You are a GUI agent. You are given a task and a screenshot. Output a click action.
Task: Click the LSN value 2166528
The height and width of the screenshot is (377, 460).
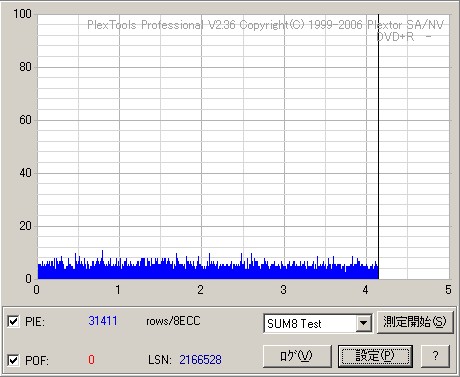200,360
